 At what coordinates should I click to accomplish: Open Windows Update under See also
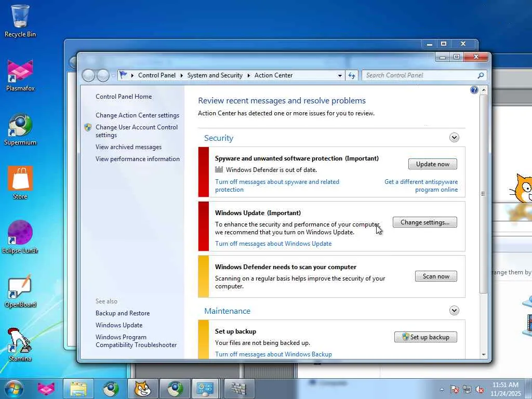coord(119,325)
